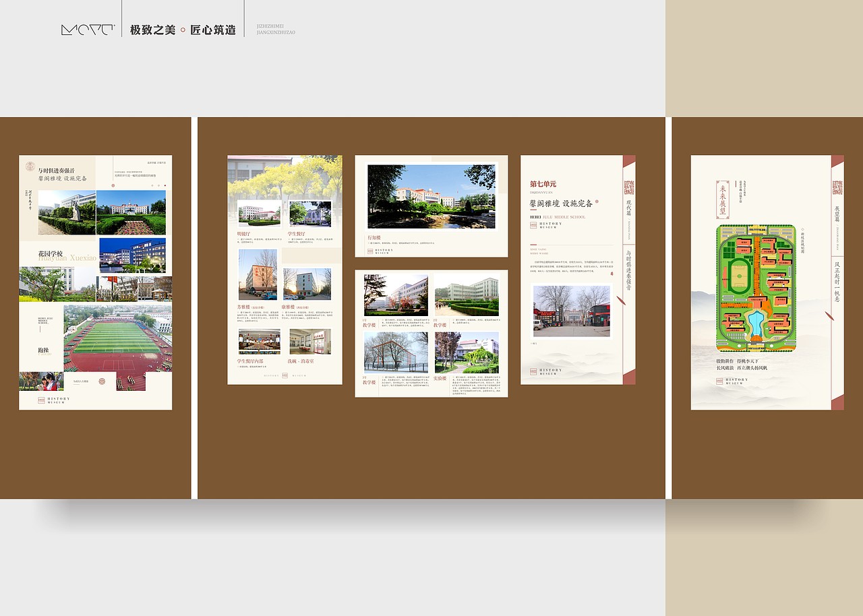863x616 pixels.
Task: Click the 明德厅 caption
Action: 243,234
